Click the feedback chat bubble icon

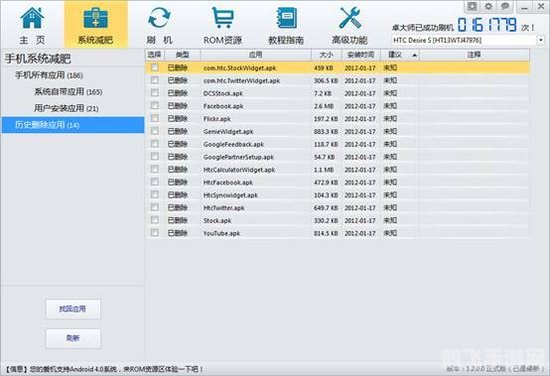coord(505,6)
